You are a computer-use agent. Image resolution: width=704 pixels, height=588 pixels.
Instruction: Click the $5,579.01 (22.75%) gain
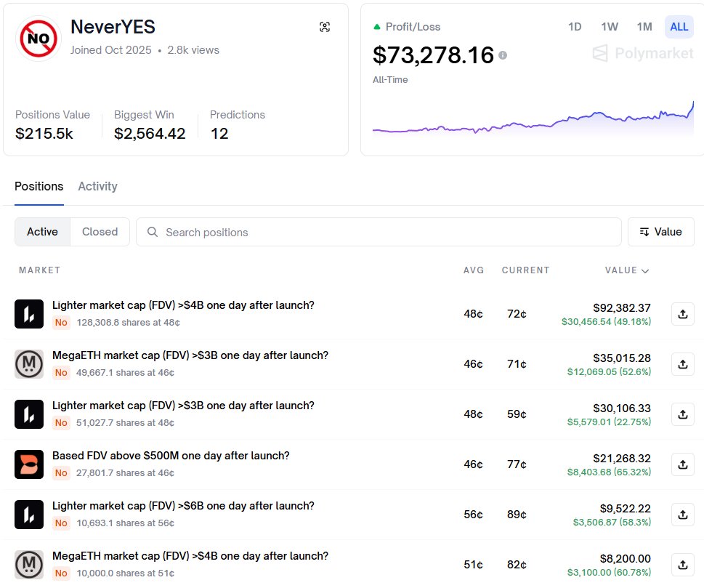coord(609,422)
